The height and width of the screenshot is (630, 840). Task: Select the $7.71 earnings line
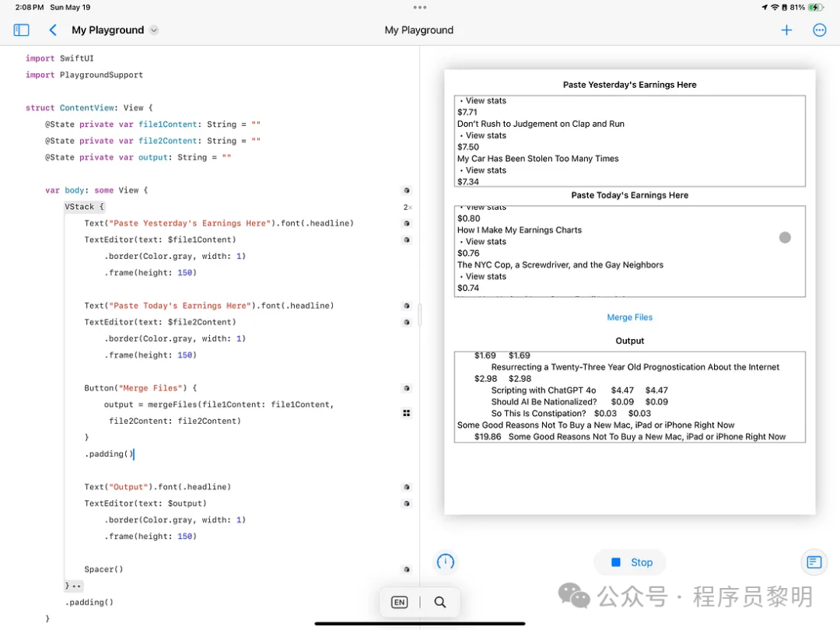click(467, 112)
